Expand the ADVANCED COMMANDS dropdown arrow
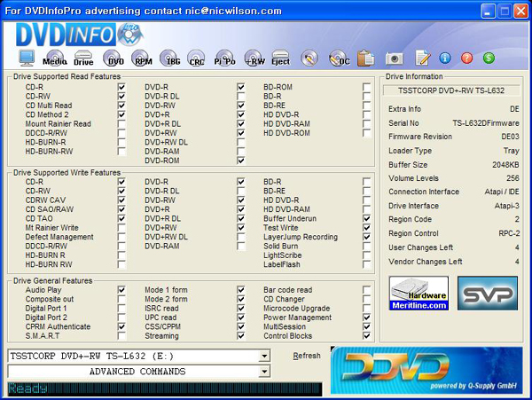The image size is (532, 400). click(264, 372)
